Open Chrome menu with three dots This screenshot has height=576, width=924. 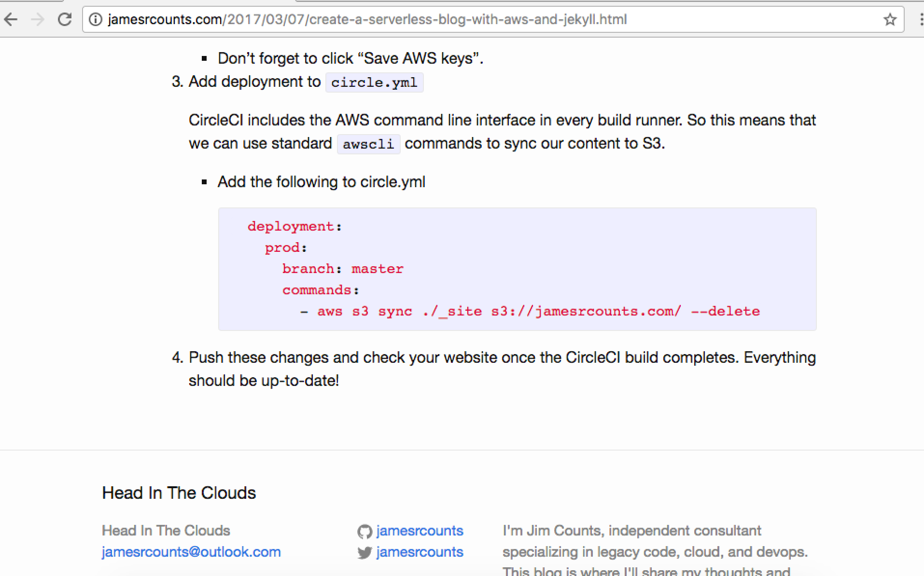click(x=921, y=19)
